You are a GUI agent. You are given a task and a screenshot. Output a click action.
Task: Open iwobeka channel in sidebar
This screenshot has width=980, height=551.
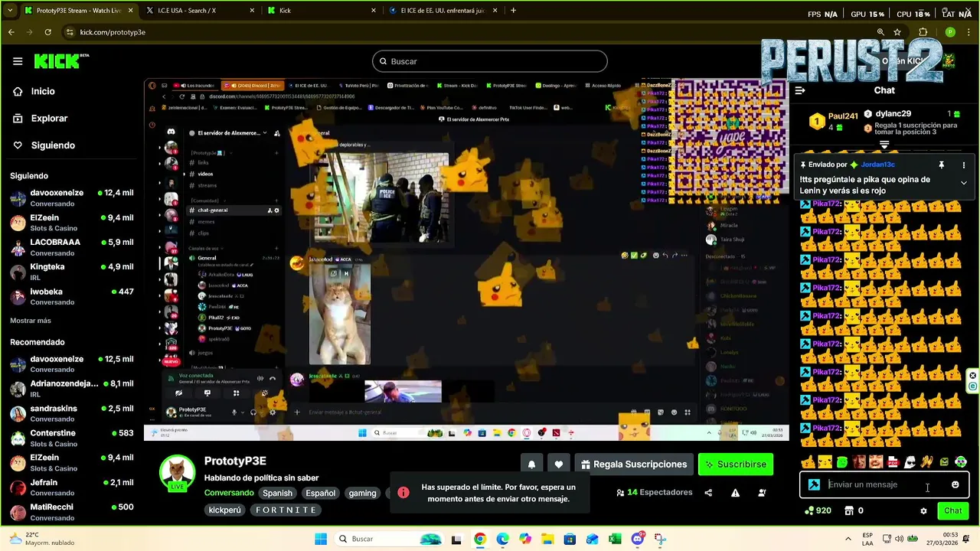[72, 297]
